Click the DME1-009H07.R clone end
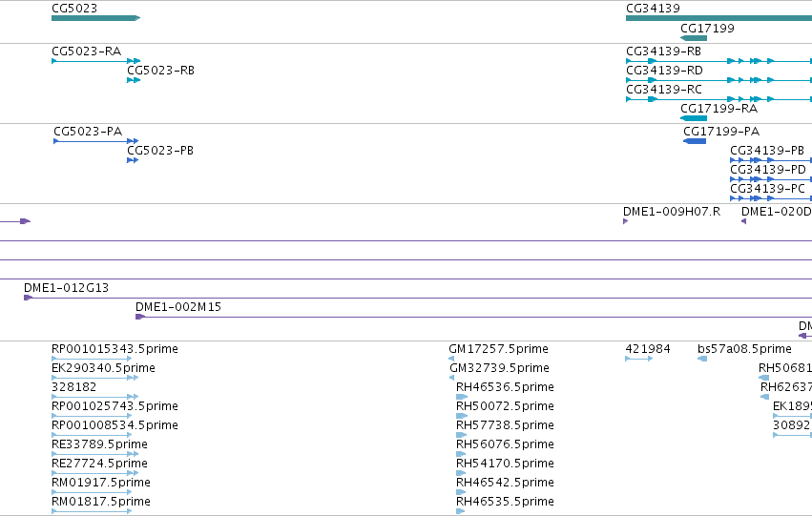This screenshot has height=516, width=812. 626,221
